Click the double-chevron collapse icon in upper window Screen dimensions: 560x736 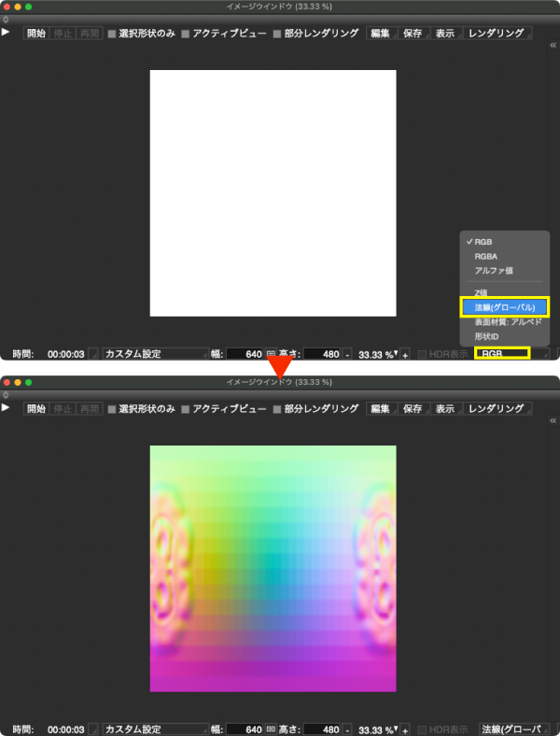pyautogui.click(x=553, y=44)
